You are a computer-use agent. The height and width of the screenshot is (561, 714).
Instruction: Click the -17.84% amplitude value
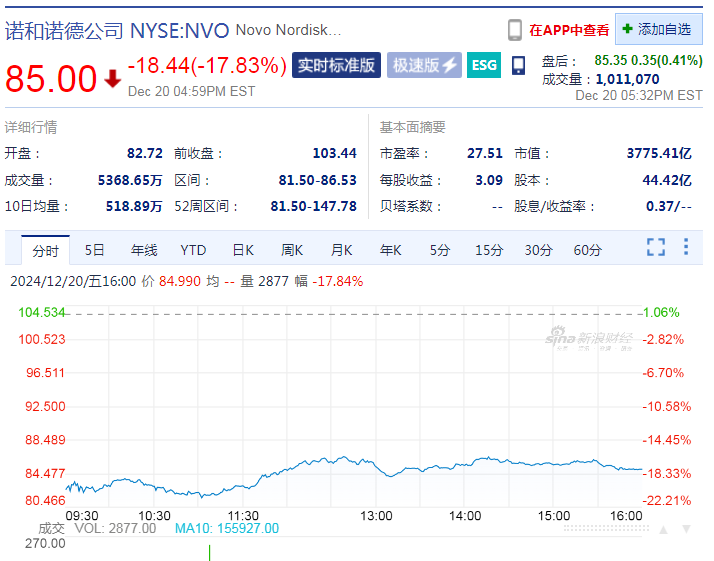[x=338, y=281]
